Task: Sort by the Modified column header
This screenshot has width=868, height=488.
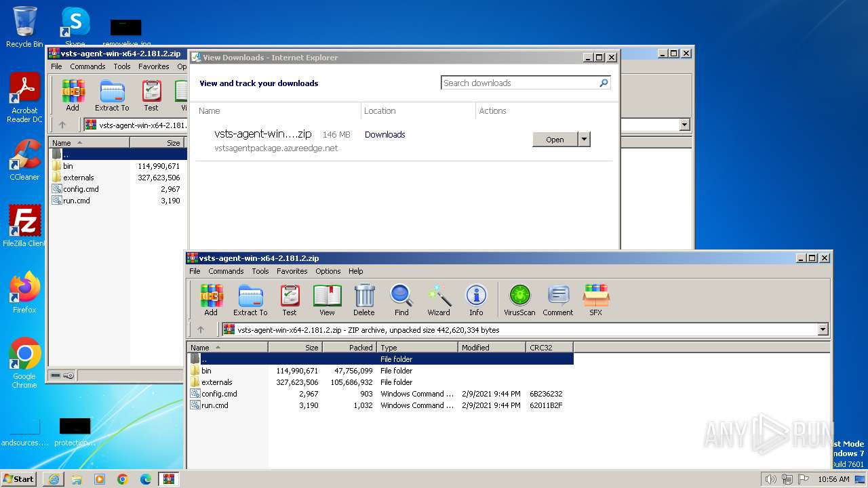Action: coord(492,347)
